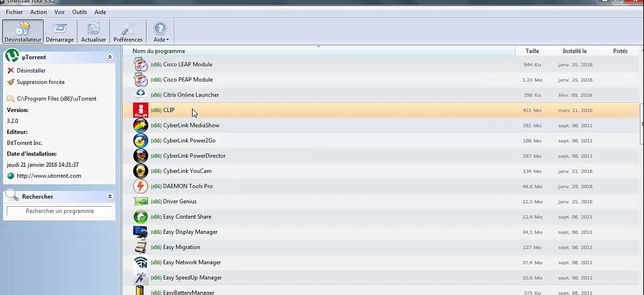Click the broom icon for forced removal
The height and width of the screenshot is (295, 644).
[x=11, y=82]
